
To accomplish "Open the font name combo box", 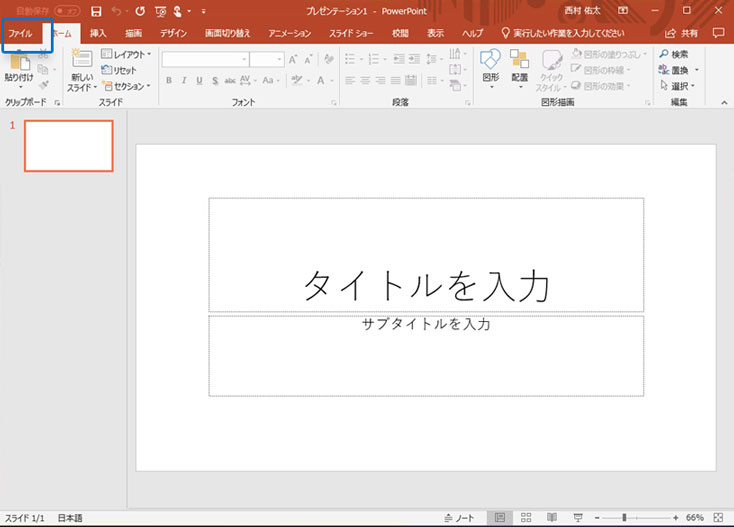I will pyautogui.click(x=203, y=59).
